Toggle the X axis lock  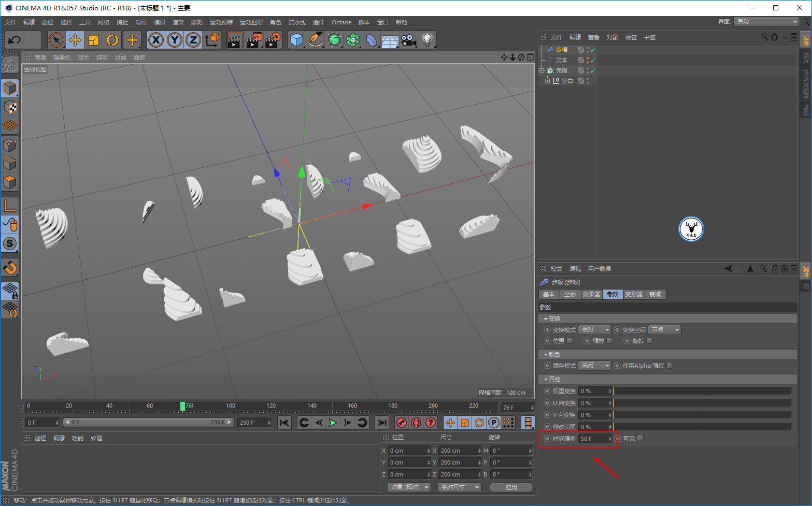[x=156, y=40]
